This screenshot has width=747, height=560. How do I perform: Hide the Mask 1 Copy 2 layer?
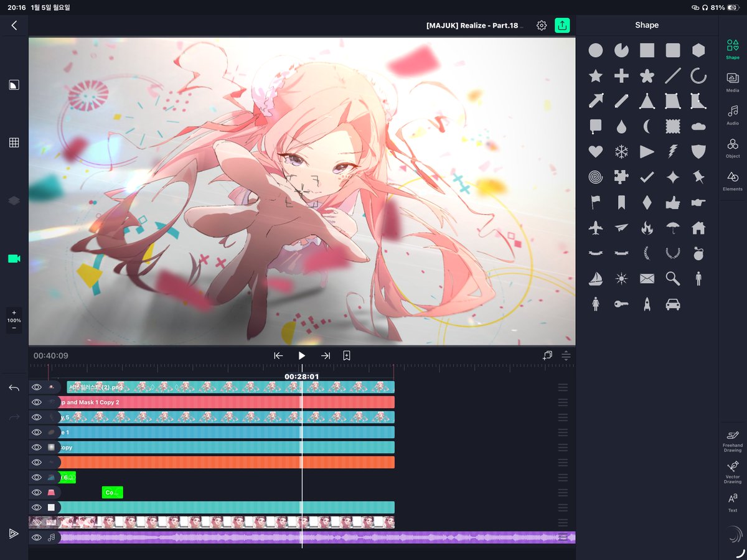(37, 402)
